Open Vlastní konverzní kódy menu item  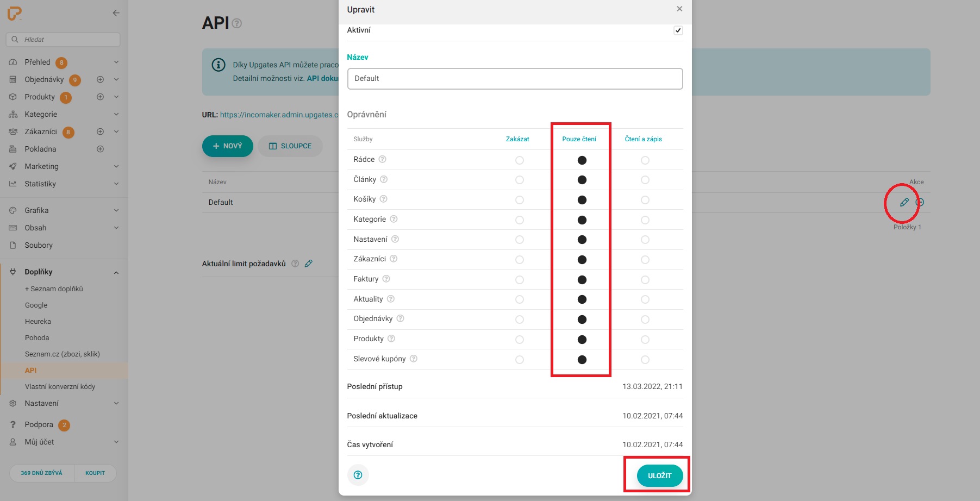coord(60,387)
